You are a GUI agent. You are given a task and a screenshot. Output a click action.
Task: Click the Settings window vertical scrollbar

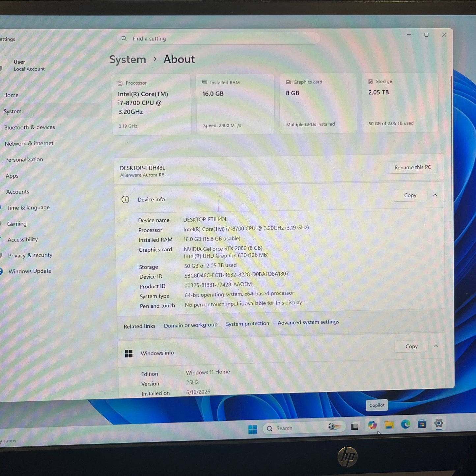pyautogui.click(x=452, y=143)
